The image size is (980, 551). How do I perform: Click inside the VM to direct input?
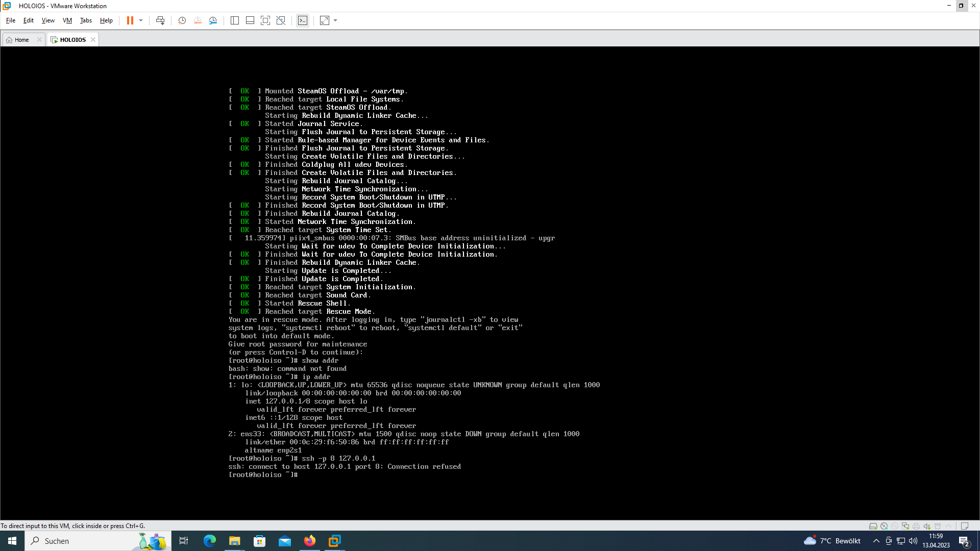click(490, 281)
